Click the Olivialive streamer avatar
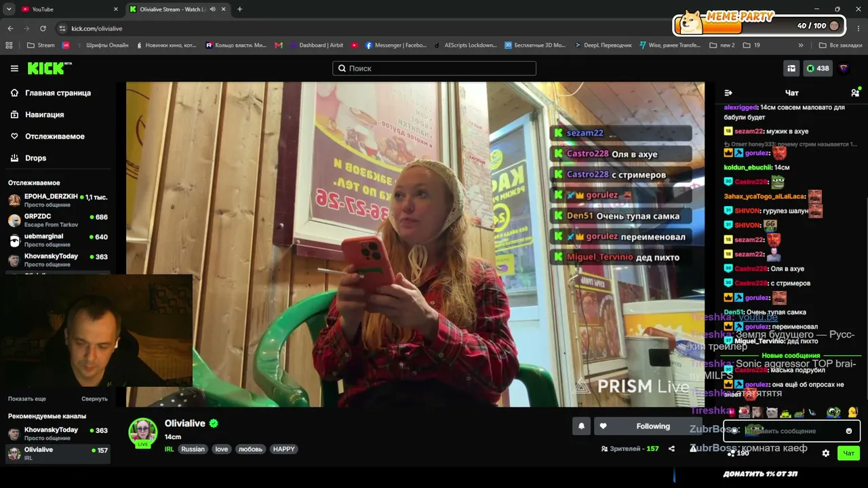Image resolution: width=868 pixels, height=488 pixels. (143, 433)
